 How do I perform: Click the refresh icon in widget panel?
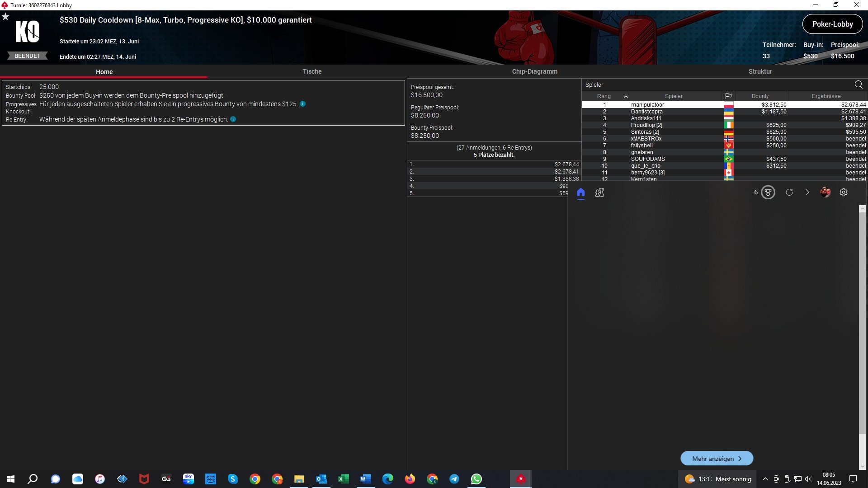point(789,192)
